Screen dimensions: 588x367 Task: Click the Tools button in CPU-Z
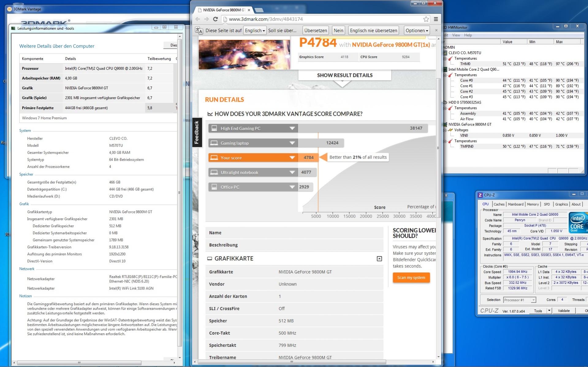pyautogui.click(x=538, y=311)
